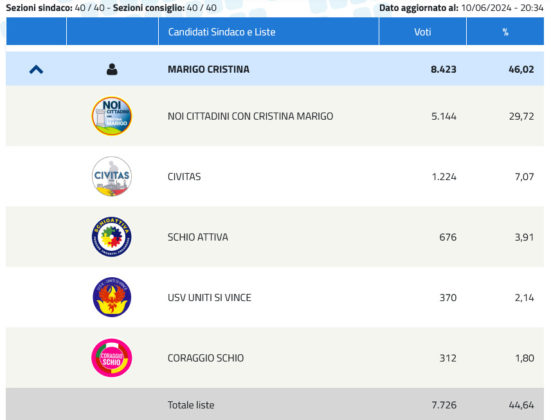Click the Voti column header
The width and height of the screenshot is (551, 420).
[x=422, y=32]
